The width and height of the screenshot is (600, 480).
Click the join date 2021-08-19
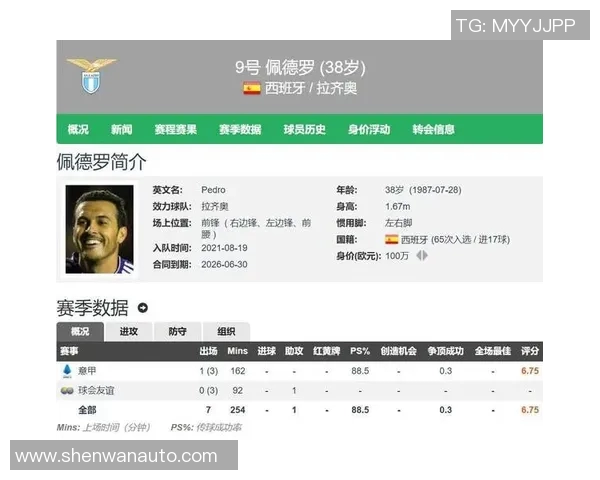224,248
